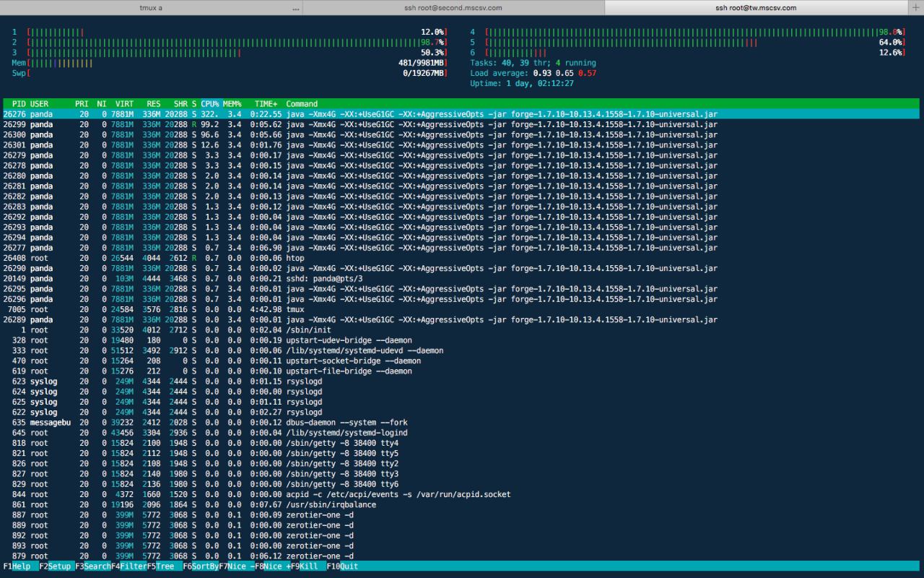Select rsyslogd row with PID 623
Viewport: 924px width, 578px height.
pyautogui.click(x=461, y=381)
